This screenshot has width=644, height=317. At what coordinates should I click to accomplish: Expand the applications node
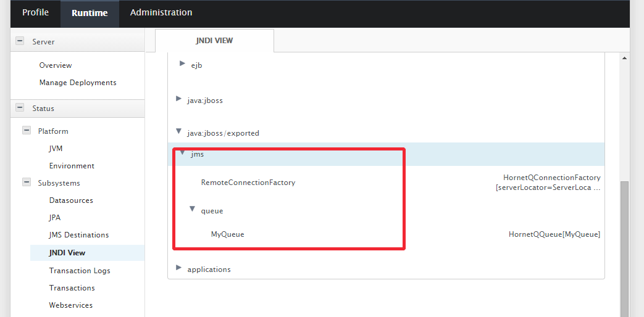pyautogui.click(x=178, y=268)
